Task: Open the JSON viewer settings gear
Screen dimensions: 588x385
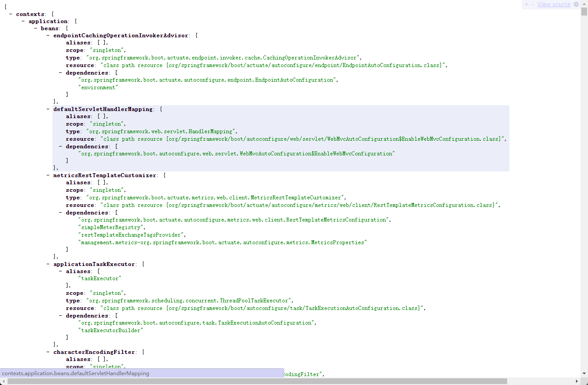Action: coord(576,4)
